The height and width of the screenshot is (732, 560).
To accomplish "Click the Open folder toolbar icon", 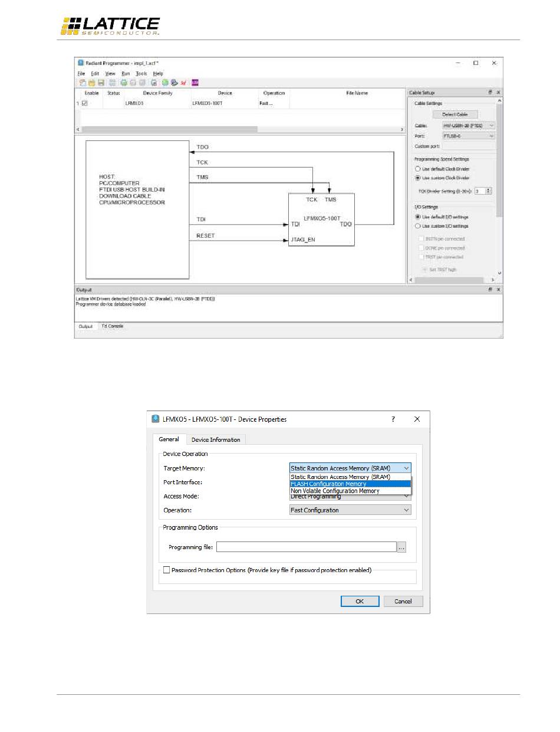I will pyautogui.click(x=91, y=83).
